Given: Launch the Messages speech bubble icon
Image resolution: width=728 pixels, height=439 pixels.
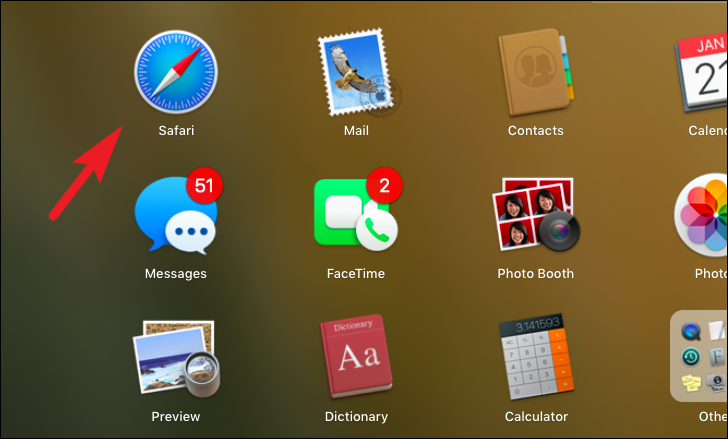Looking at the screenshot, I should click(x=176, y=215).
